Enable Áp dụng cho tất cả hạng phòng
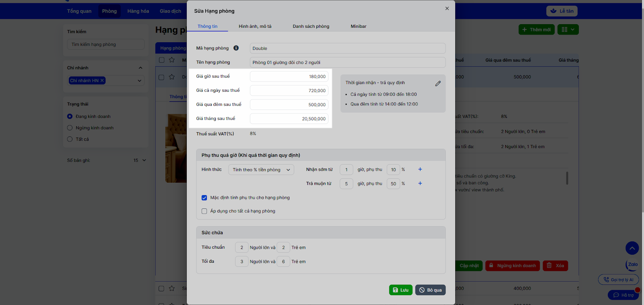Image resolution: width=644 pixels, height=305 pixels. (204, 211)
